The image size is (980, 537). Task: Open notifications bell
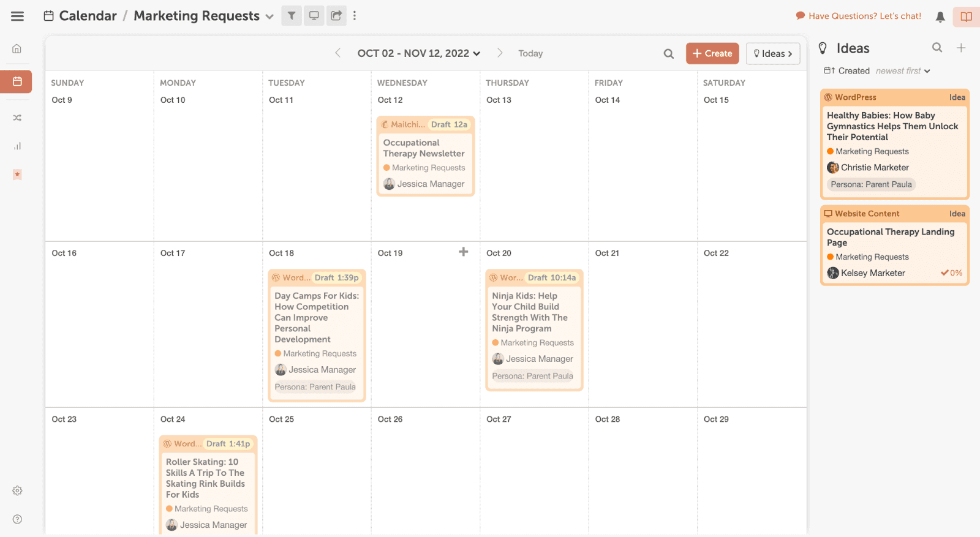point(940,17)
